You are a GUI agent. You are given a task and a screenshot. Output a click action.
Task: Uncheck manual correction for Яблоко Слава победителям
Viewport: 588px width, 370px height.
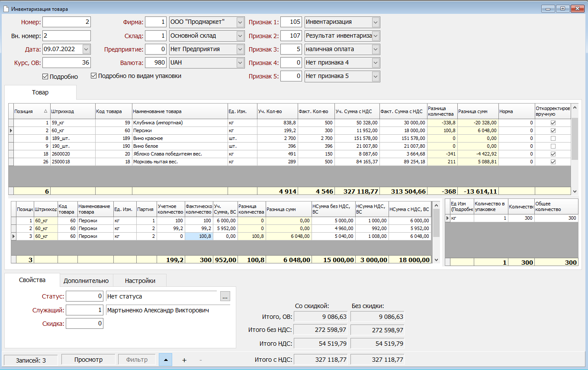(553, 154)
